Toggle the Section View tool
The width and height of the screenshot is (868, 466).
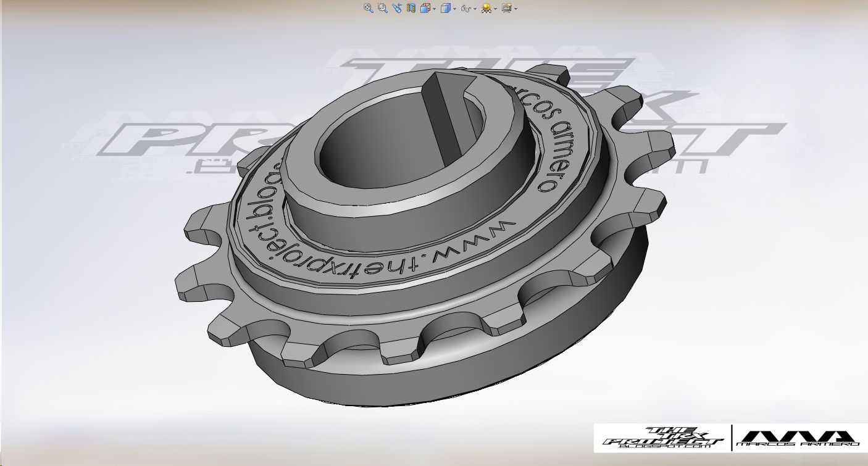coord(411,8)
